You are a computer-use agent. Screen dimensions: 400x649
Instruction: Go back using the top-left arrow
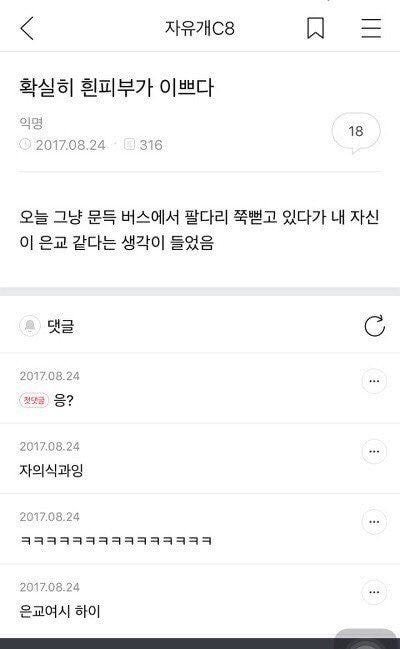pyautogui.click(x=27, y=28)
